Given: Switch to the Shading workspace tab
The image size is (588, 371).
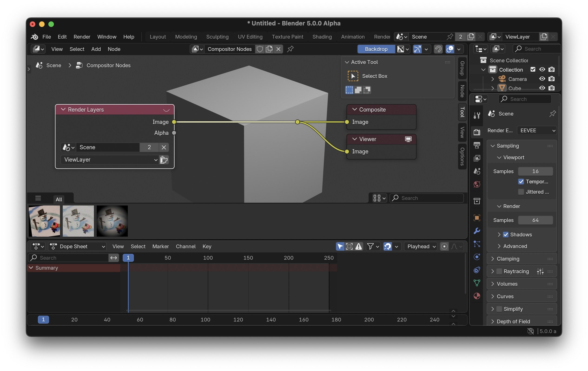Looking at the screenshot, I should (x=322, y=37).
